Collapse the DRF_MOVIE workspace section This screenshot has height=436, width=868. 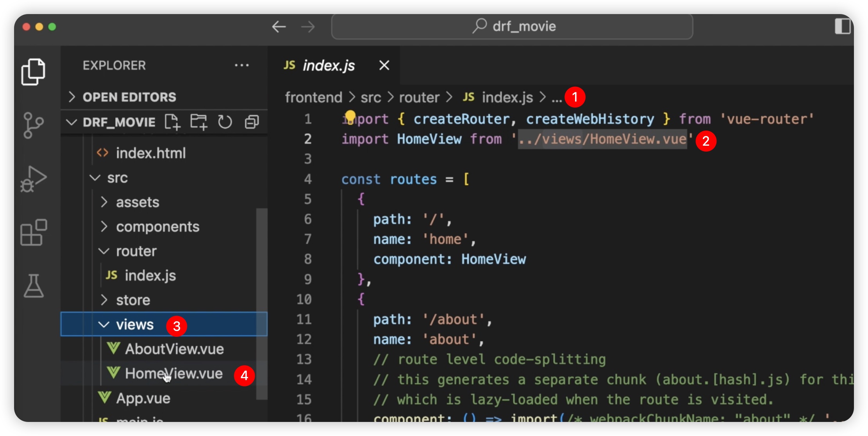[71, 122]
